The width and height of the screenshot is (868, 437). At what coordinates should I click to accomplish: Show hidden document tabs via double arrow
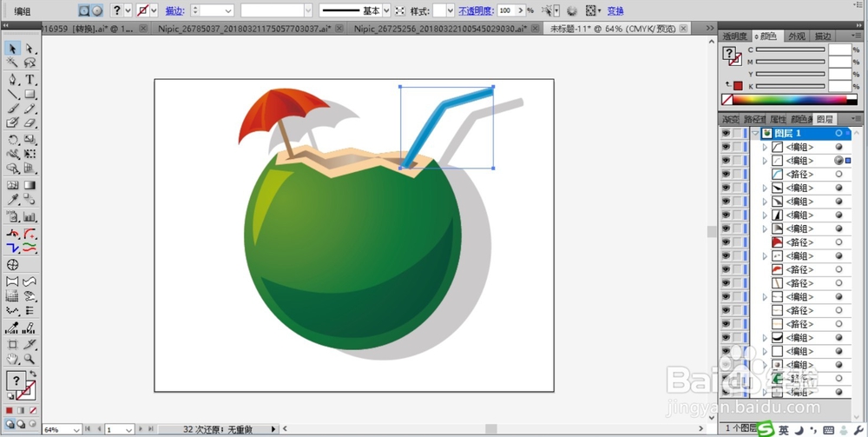coord(710,28)
